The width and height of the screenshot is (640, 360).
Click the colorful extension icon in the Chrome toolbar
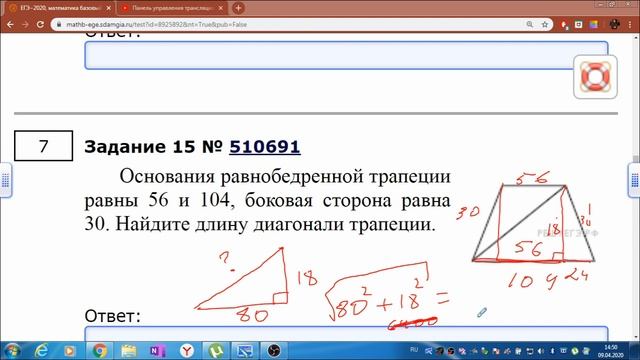pyautogui.click(x=593, y=24)
